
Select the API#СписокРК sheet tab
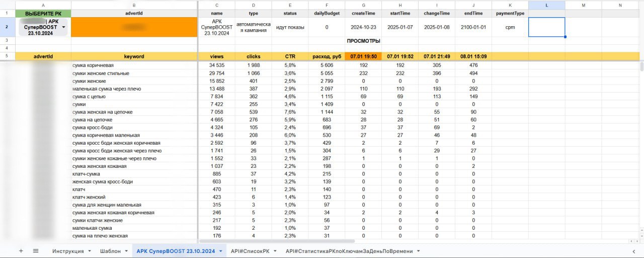coord(250,251)
